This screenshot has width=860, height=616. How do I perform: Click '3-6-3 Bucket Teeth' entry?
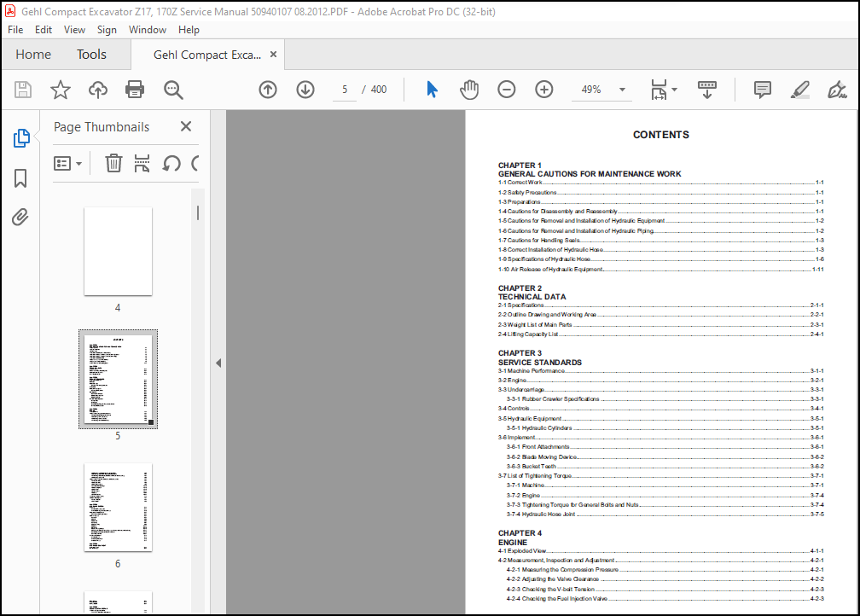pos(665,466)
